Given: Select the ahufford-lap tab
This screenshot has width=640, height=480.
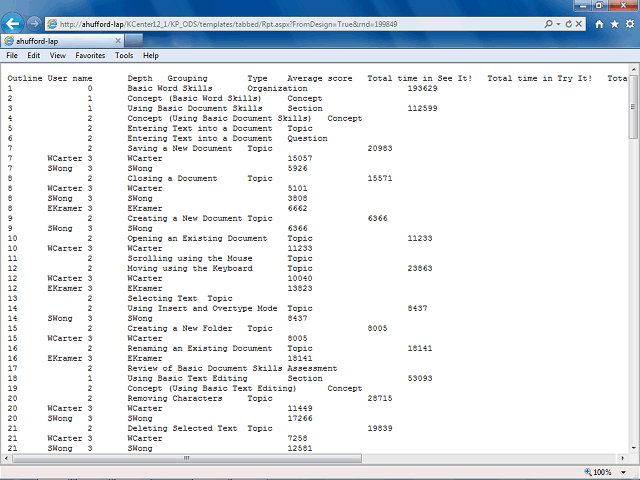Looking at the screenshot, I should (x=62, y=40).
